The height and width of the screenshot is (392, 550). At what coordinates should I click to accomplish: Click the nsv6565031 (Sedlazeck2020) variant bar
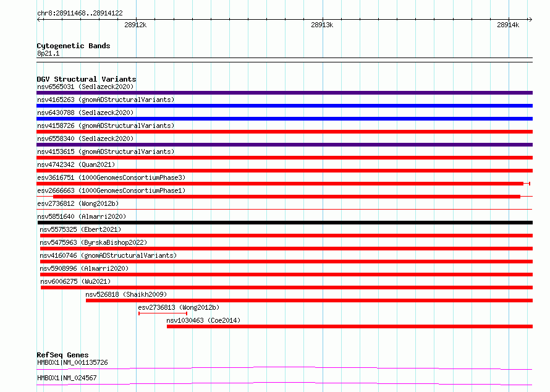pyautogui.click(x=284, y=93)
